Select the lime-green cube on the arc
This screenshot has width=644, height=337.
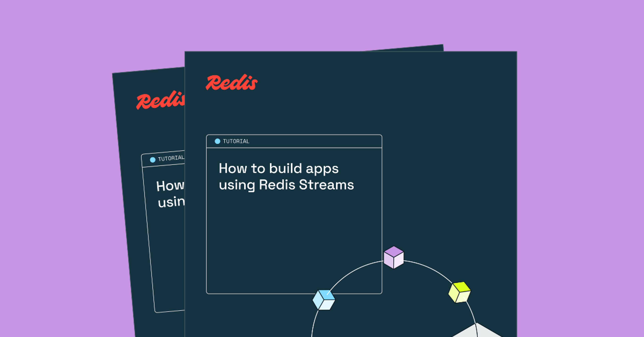point(460,292)
